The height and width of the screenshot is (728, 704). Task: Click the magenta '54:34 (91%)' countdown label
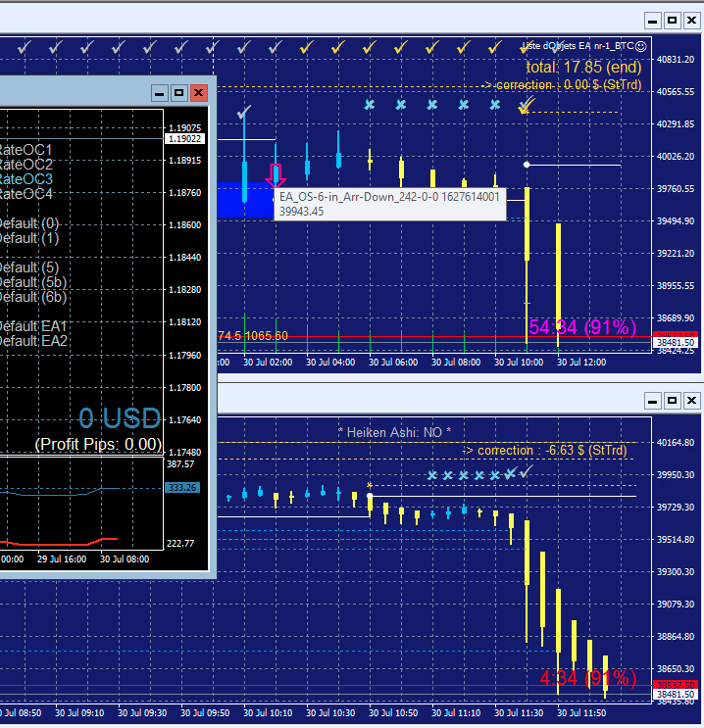point(582,327)
